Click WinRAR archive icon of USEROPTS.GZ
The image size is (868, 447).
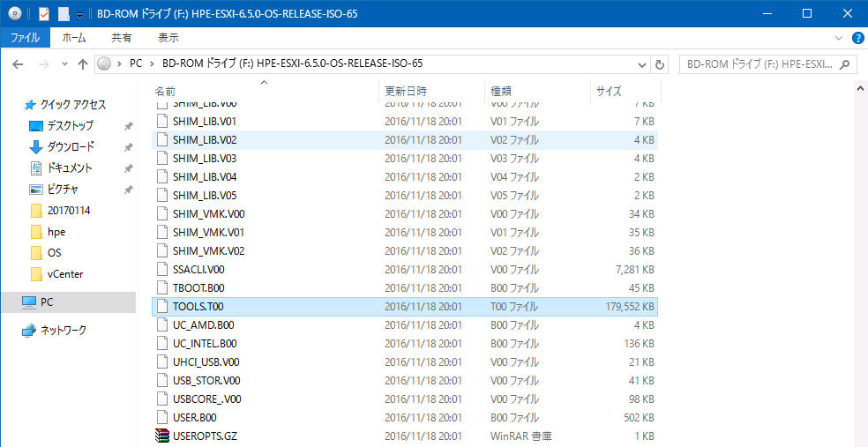tap(161, 436)
